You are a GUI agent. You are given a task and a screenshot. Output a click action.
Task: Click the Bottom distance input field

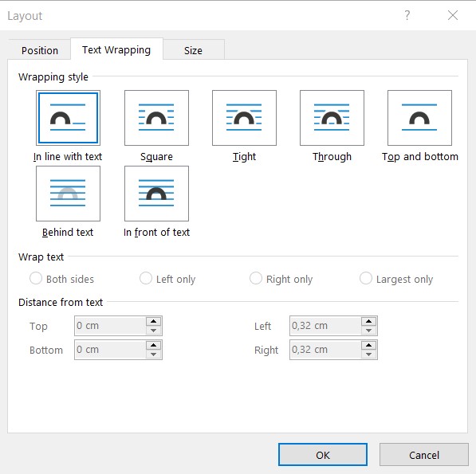(111, 350)
